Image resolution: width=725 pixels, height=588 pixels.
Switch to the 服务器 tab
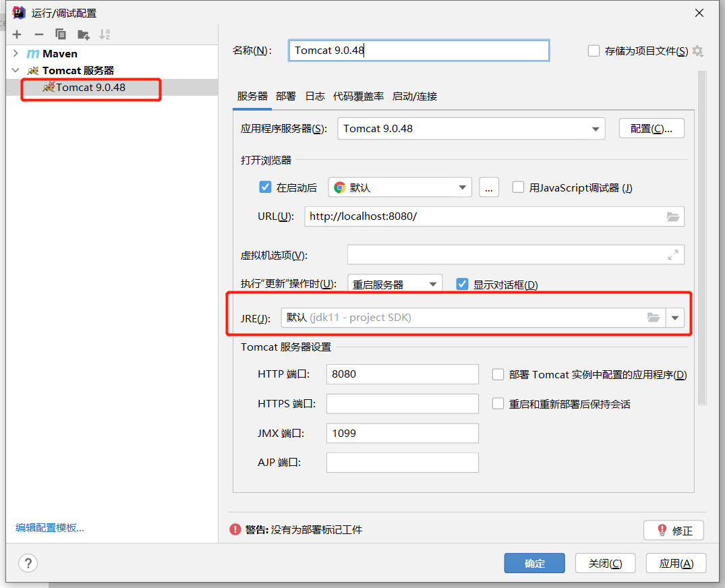coord(252,96)
